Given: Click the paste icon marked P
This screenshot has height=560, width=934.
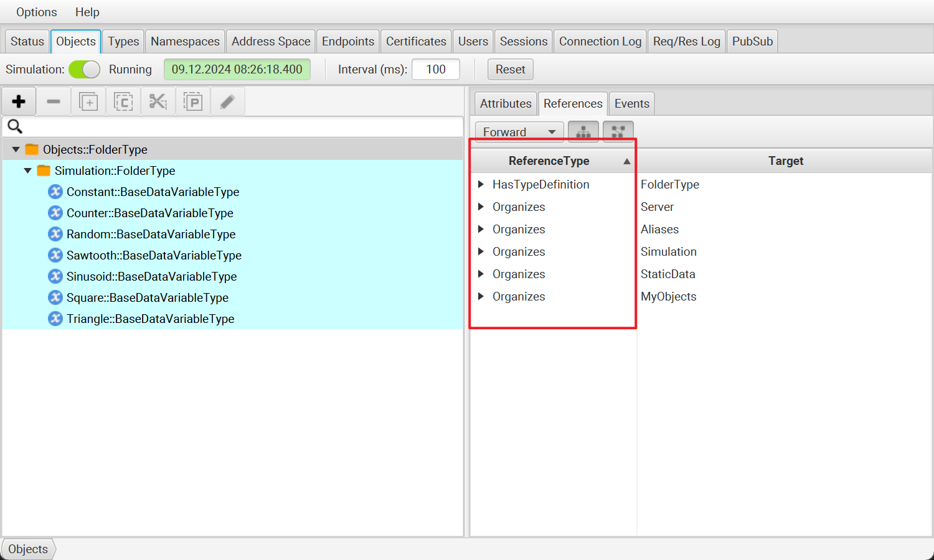Looking at the screenshot, I should click(x=193, y=101).
